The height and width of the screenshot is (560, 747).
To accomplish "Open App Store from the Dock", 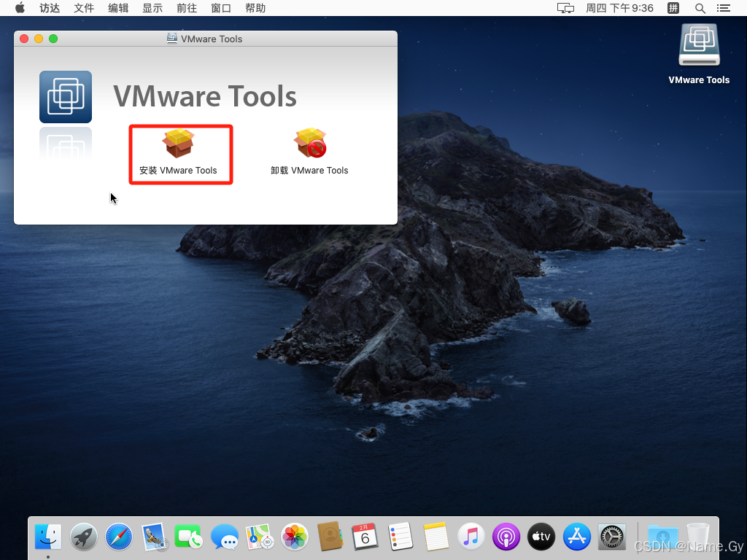I will point(576,537).
